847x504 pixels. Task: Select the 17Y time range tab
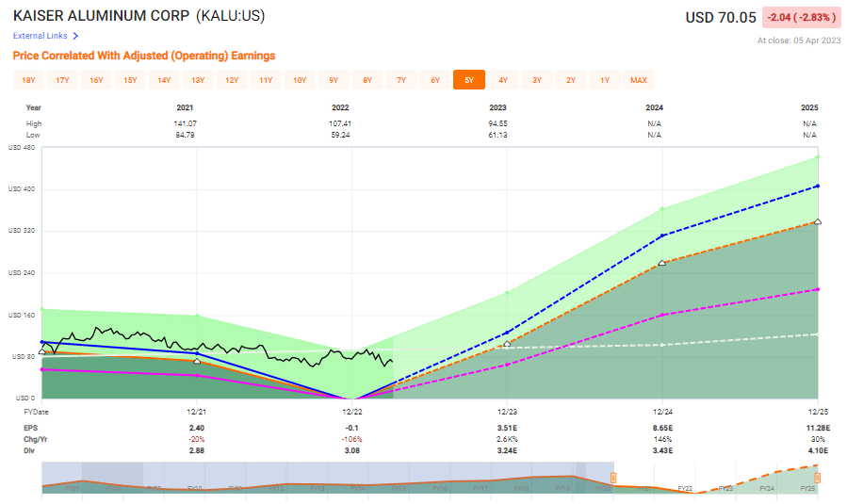click(x=63, y=80)
